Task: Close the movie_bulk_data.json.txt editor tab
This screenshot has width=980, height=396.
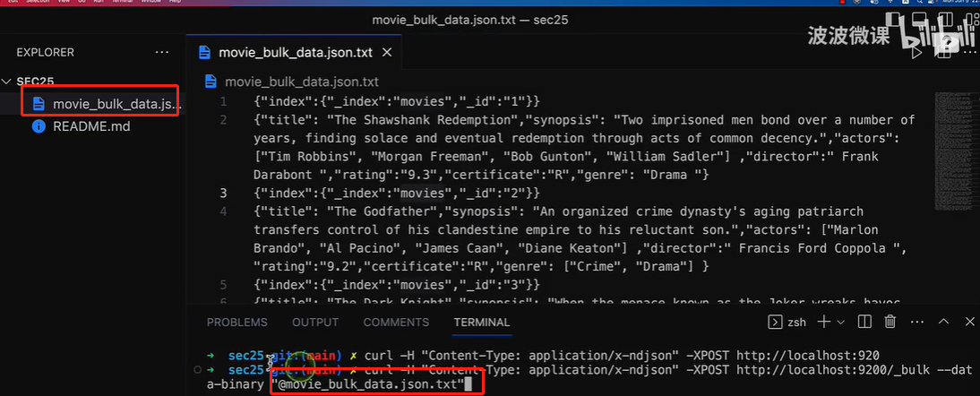Action: point(387,53)
